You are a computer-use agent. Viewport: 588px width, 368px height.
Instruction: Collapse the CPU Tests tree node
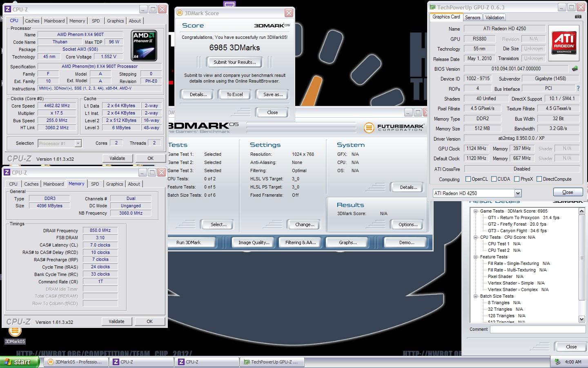pyautogui.click(x=476, y=237)
